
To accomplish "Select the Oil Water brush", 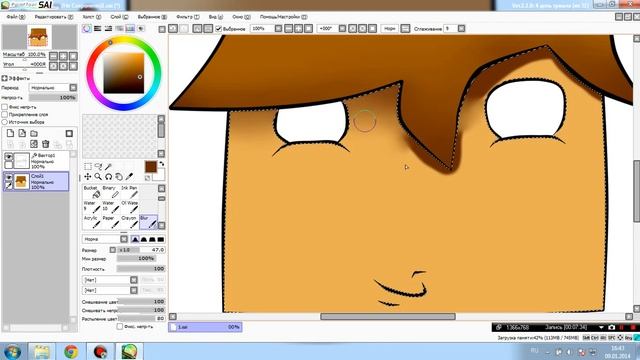I will click(130, 207).
